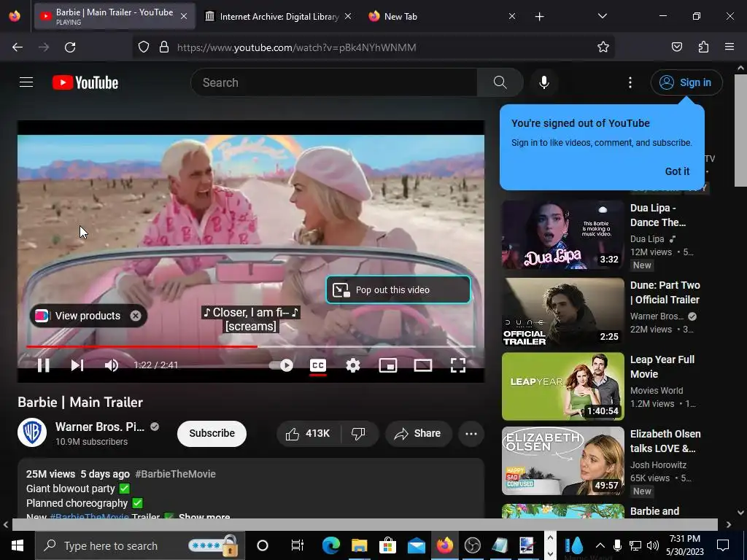Open File Explorer from taskbar
This screenshot has width=747, height=560.
[x=359, y=545]
